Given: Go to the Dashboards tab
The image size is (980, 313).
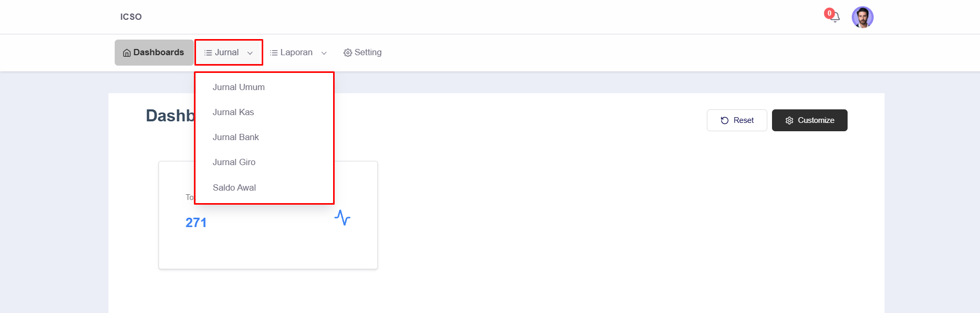Looking at the screenshot, I should [154, 53].
